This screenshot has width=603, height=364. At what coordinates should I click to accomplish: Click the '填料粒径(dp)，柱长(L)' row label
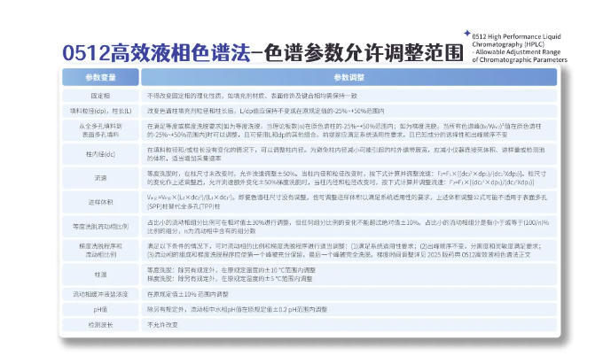(100, 111)
